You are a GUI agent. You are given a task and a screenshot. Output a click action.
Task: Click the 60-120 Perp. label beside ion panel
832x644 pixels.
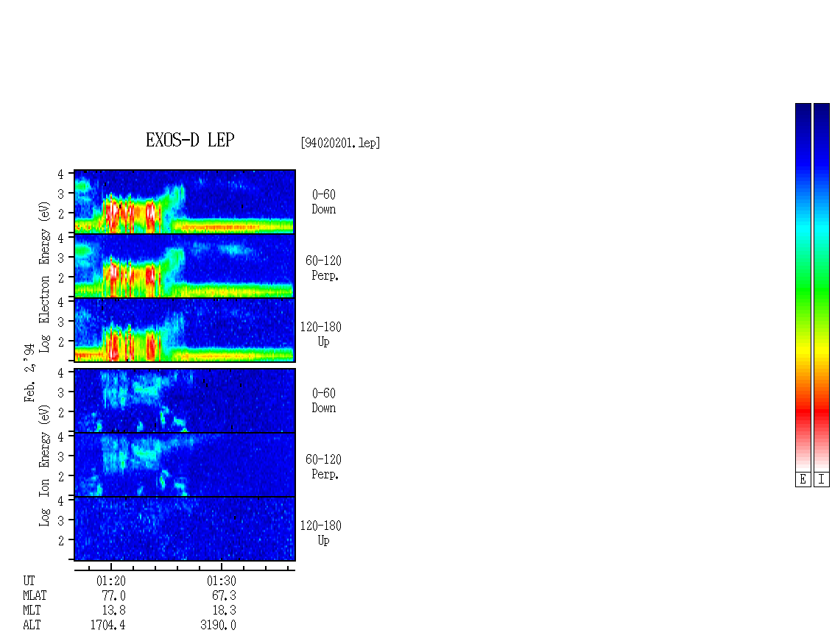323,467
